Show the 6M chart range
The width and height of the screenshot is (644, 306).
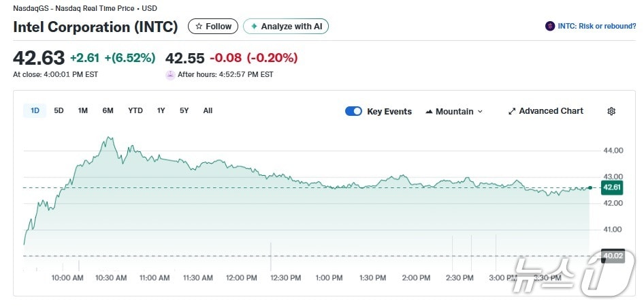108,110
